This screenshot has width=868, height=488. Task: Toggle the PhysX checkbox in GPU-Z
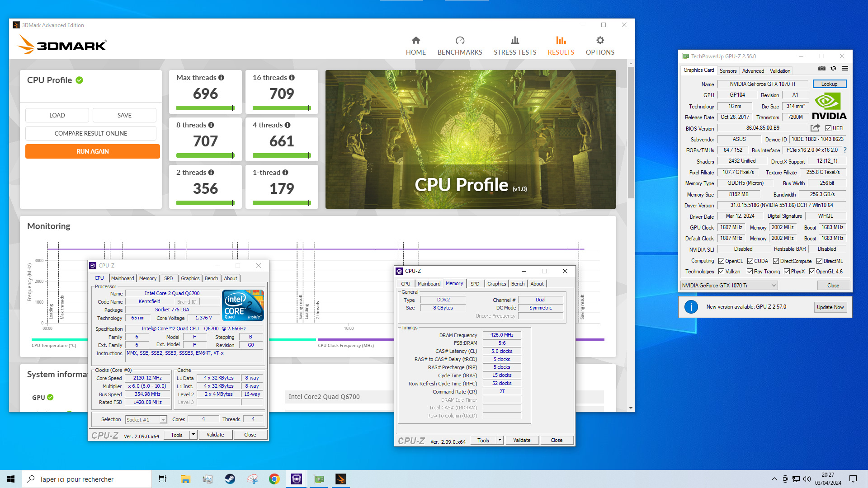[x=787, y=272]
